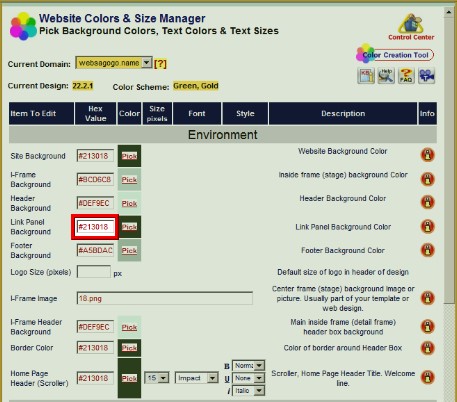Screen dimensions: 457x402
Task: Pick the Link Panel Background color swatch
Action: [129, 227]
